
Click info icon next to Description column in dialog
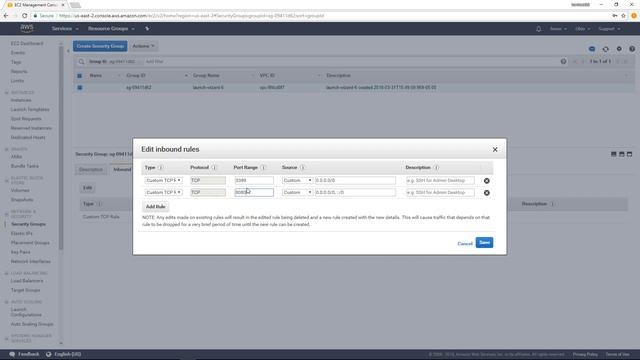tap(436, 168)
